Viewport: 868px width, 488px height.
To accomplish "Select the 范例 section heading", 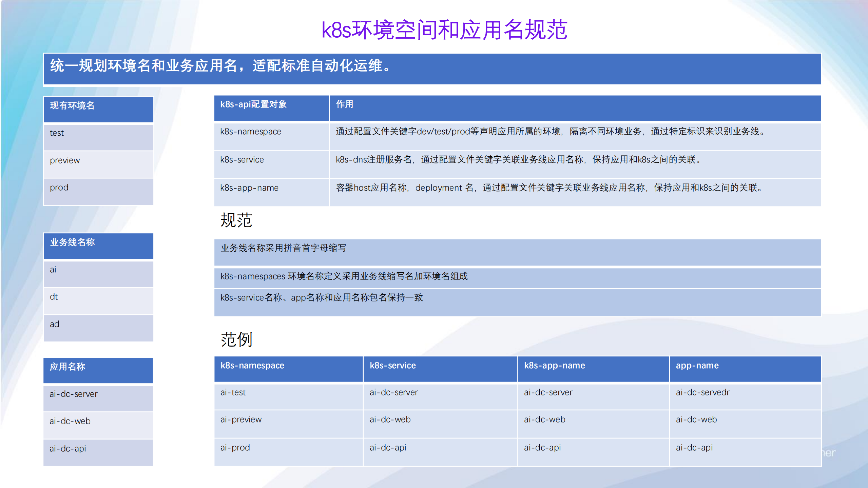I will click(236, 340).
